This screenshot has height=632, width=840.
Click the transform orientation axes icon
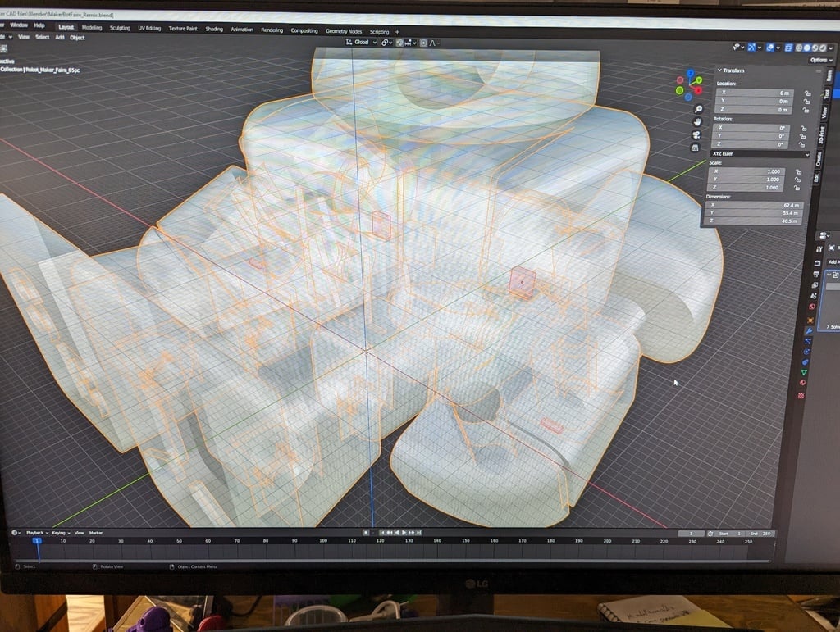pos(349,42)
